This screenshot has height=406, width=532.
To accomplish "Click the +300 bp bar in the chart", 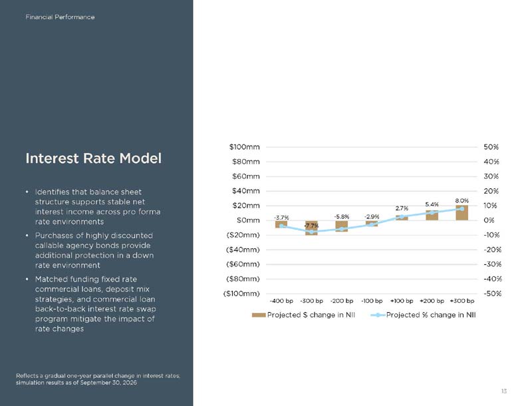I will [462, 213].
